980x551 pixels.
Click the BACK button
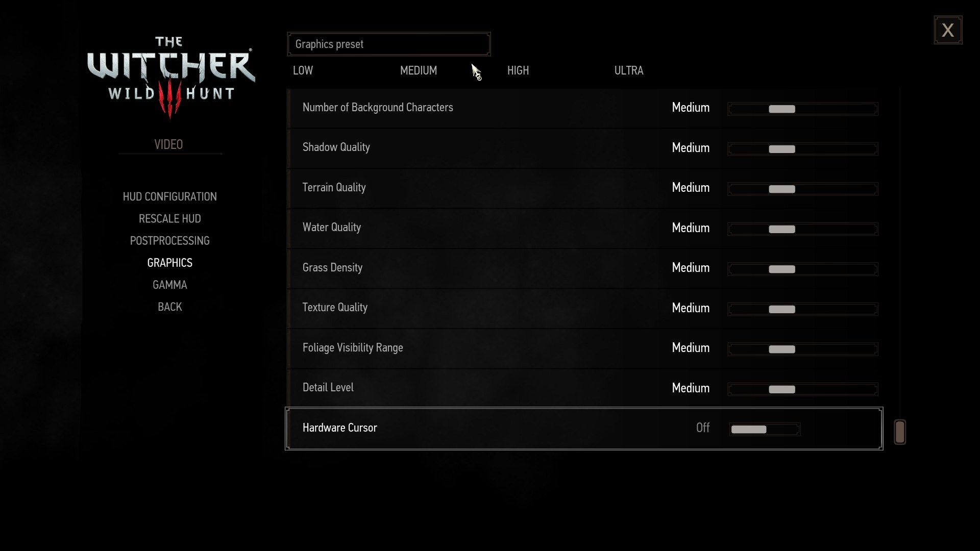tap(169, 307)
